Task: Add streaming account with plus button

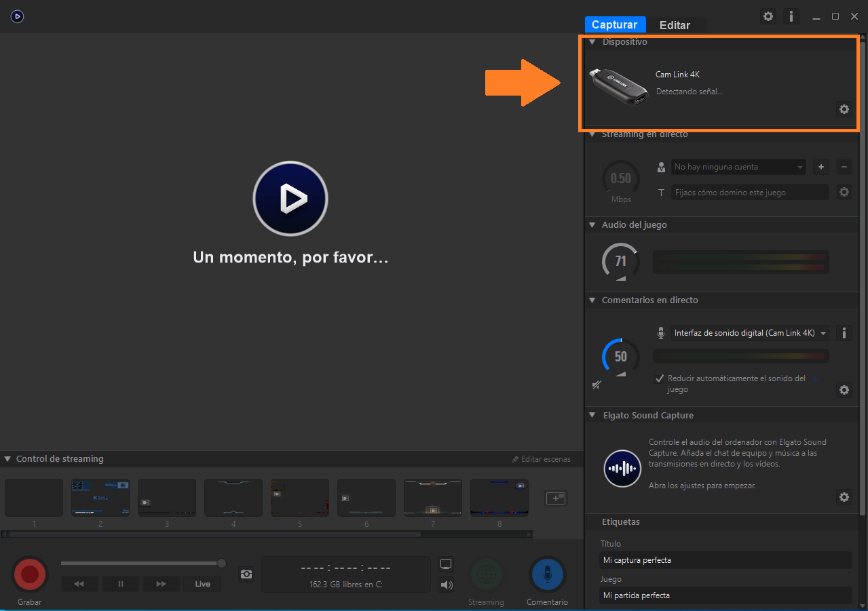Action: click(820, 167)
